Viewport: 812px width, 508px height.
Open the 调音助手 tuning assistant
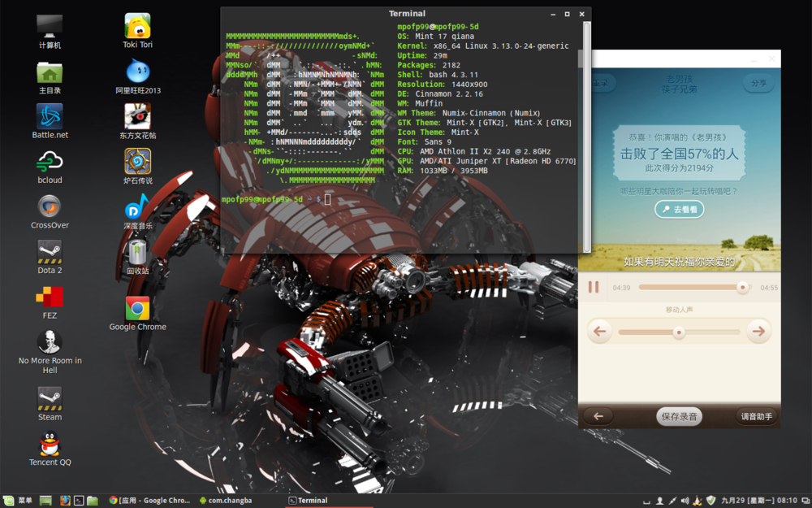(x=757, y=416)
